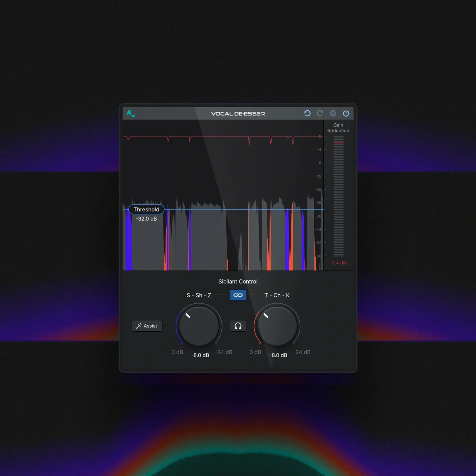Screen dimensions: 476x476
Task: Click the Assist button
Action: [x=147, y=326]
